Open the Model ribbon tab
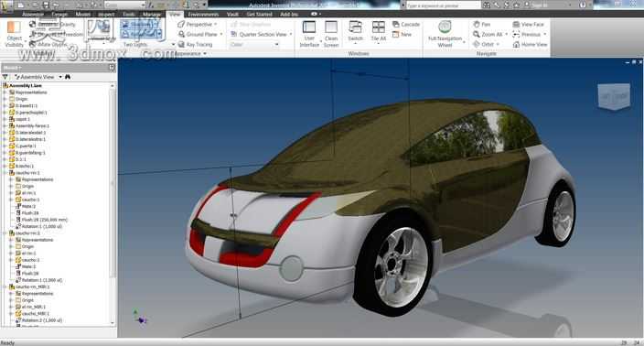 point(82,14)
